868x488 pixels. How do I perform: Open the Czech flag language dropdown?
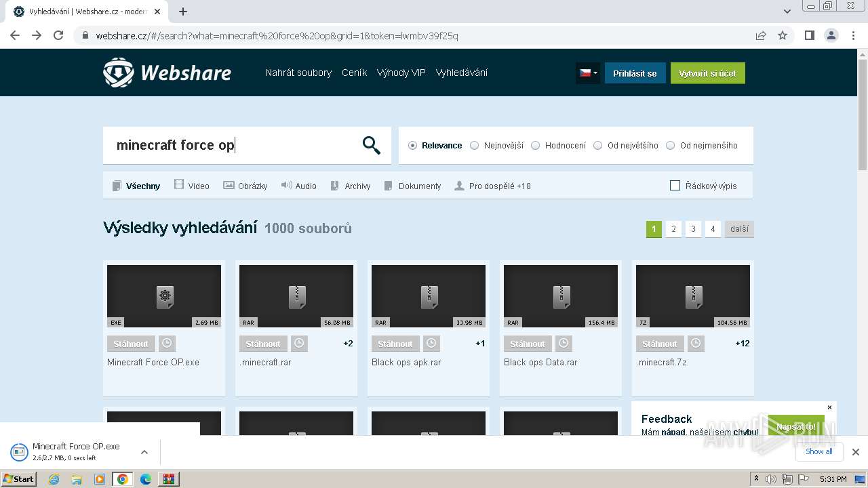[588, 73]
